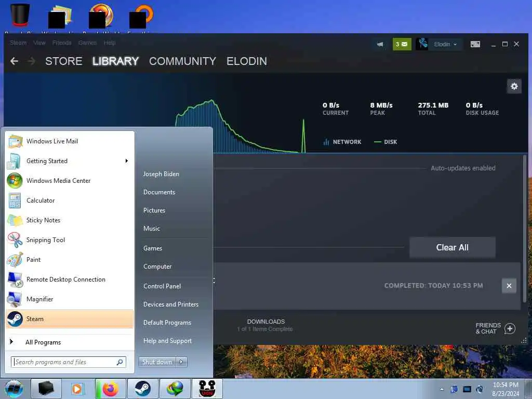Open Control Panel
This screenshot has width=532, height=399.
(162, 286)
